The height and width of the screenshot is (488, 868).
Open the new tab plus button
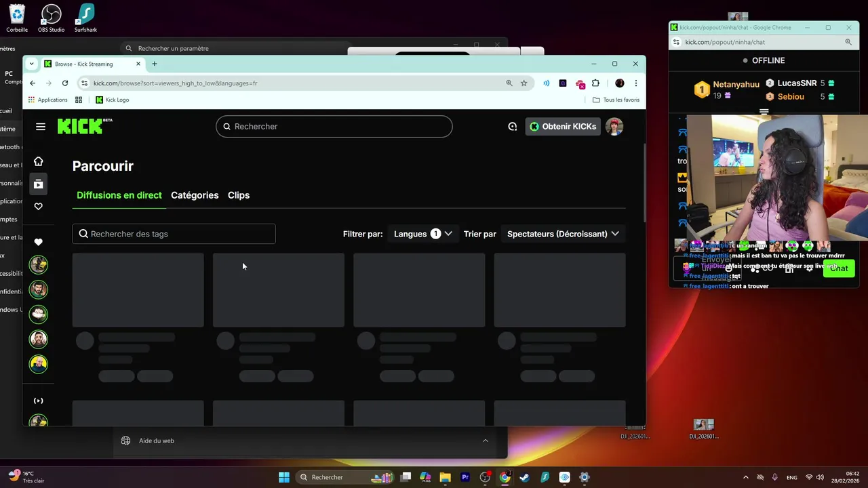[x=155, y=64]
